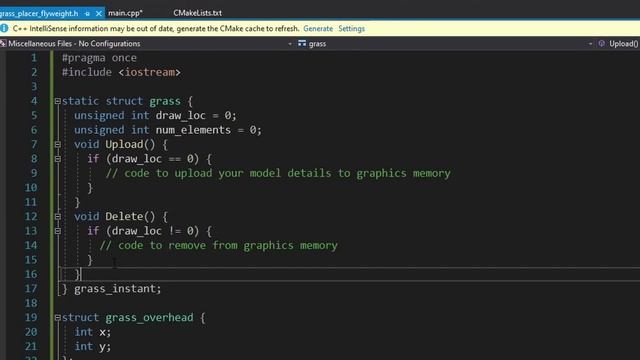640x360 pixels.
Task: Click the 'code to upload your model details' comment
Action: click(x=278, y=173)
